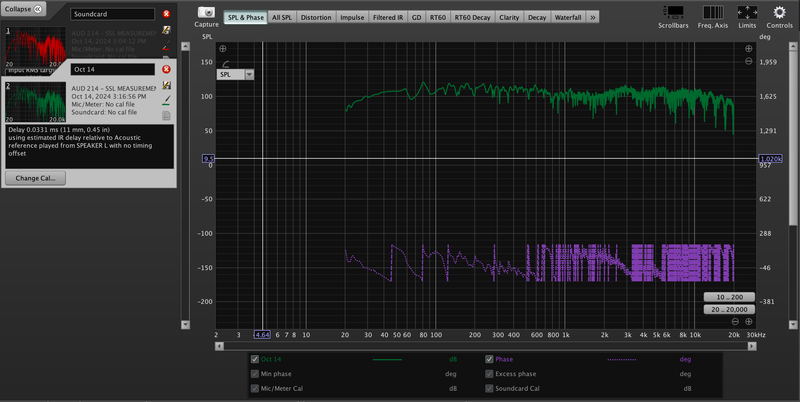Remove the Oct 14 measurement with red X
Viewport: 800px width, 402px height.
[x=166, y=69]
